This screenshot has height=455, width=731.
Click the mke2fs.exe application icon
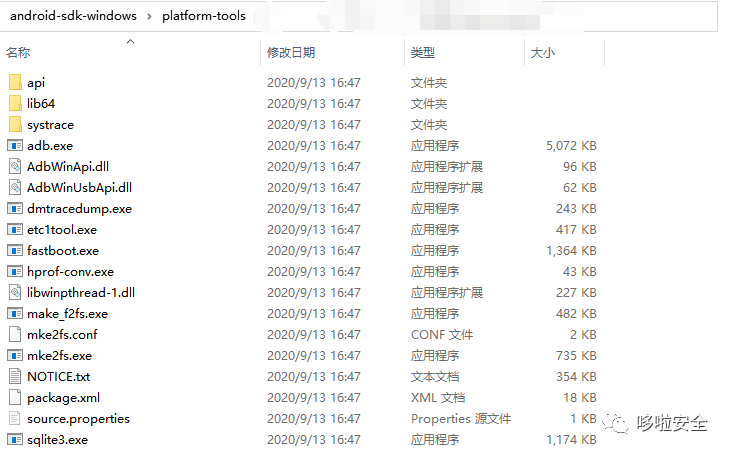coord(15,356)
